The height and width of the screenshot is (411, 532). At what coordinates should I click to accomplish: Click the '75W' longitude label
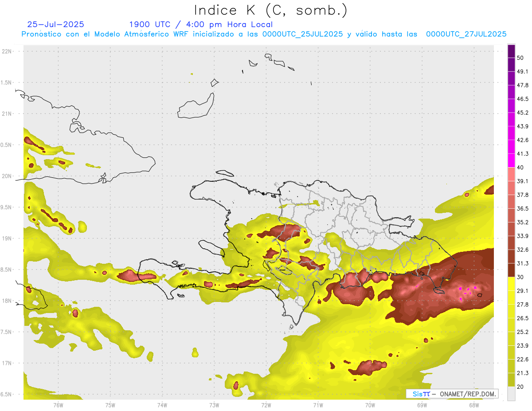click(x=110, y=405)
